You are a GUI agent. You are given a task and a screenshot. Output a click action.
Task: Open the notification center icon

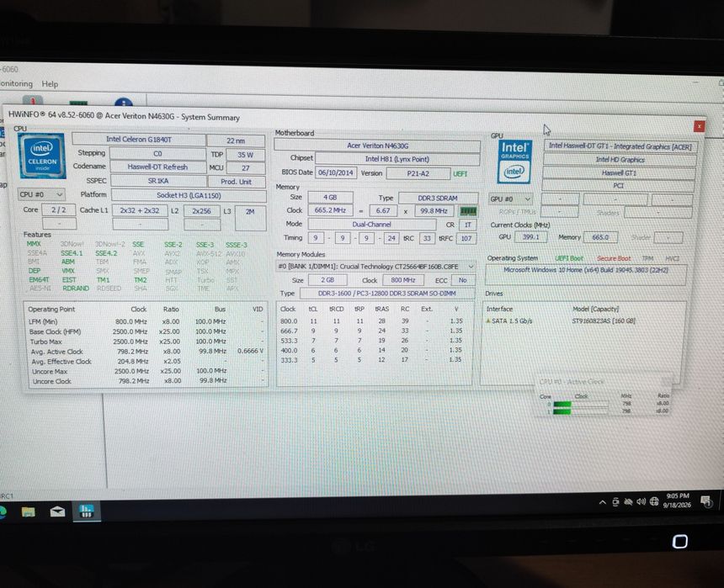705,501
